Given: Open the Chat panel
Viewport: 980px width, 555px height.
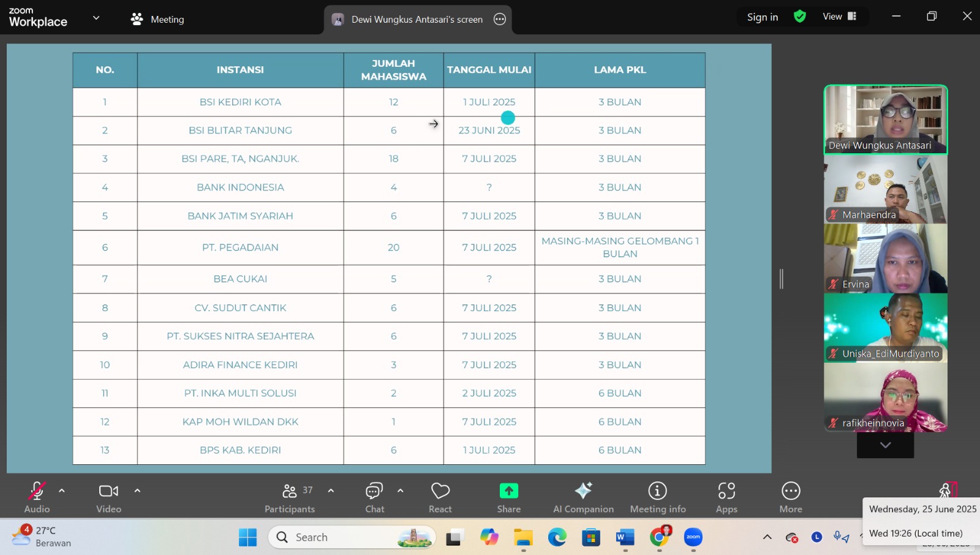Looking at the screenshot, I should tap(374, 497).
